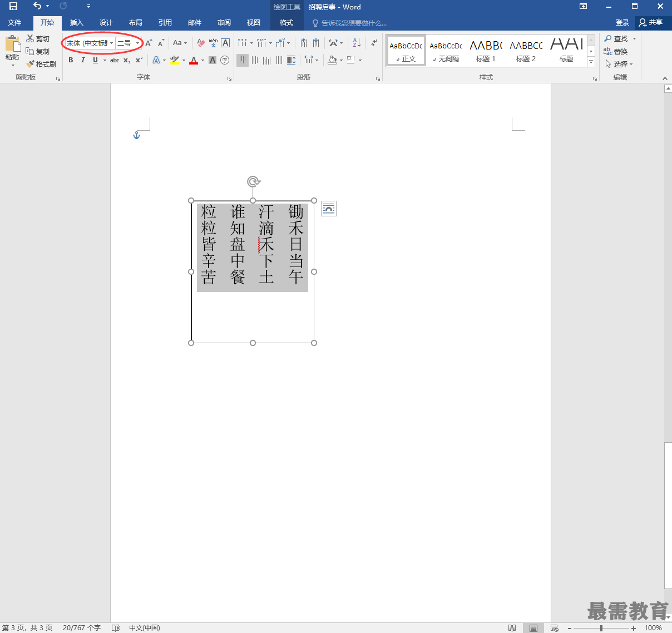Screen dimensions: 672x633
Task: Click the increase indent icon
Action: coord(316,43)
